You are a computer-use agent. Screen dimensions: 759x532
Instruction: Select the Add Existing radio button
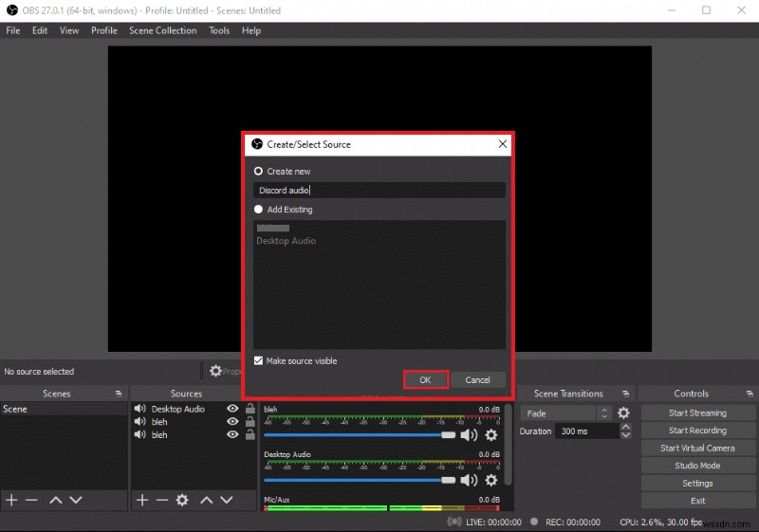coord(258,210)
